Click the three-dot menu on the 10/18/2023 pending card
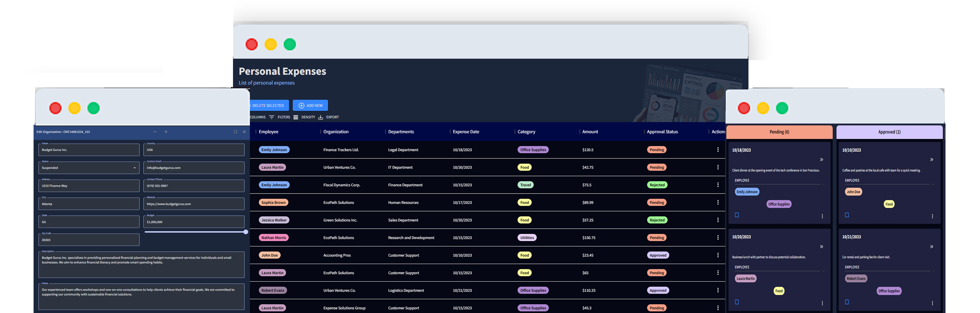 tap(822, 216)
